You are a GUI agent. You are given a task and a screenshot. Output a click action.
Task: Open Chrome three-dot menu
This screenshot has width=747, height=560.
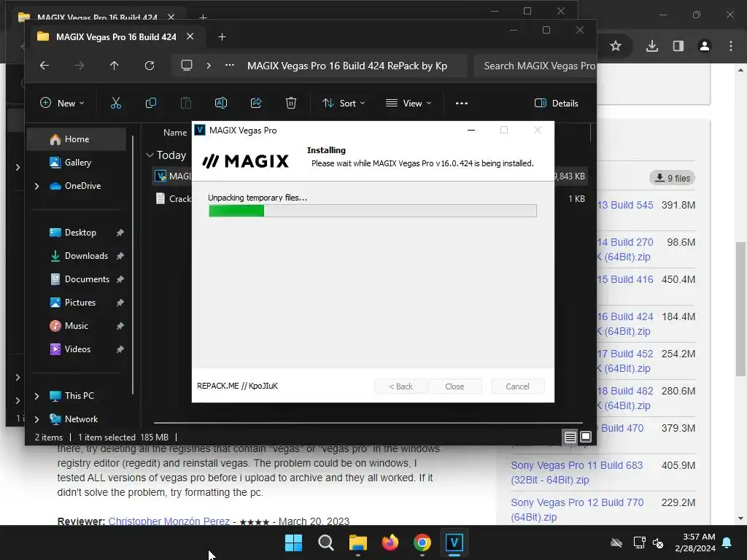click(x=731, y=46)
